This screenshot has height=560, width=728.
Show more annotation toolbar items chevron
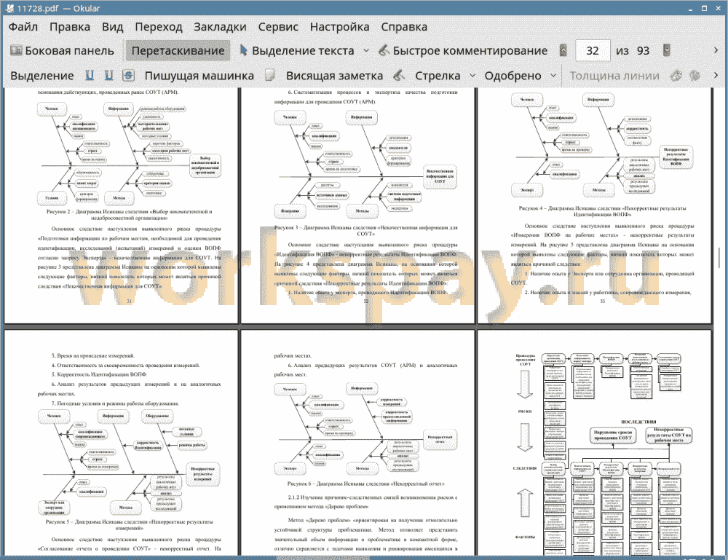[x=716, y=75]
